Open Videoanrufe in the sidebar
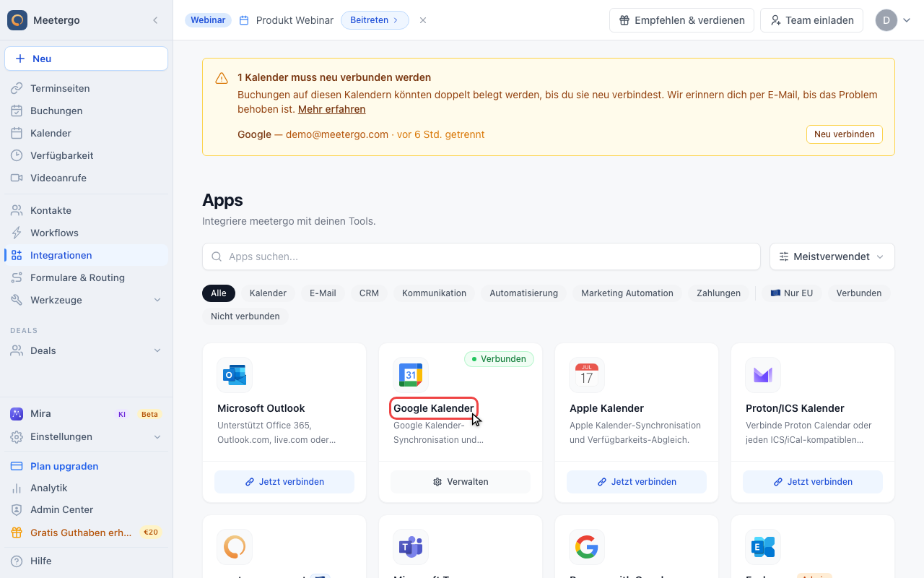This screenshot has height=578, width=924. (86, 178)
